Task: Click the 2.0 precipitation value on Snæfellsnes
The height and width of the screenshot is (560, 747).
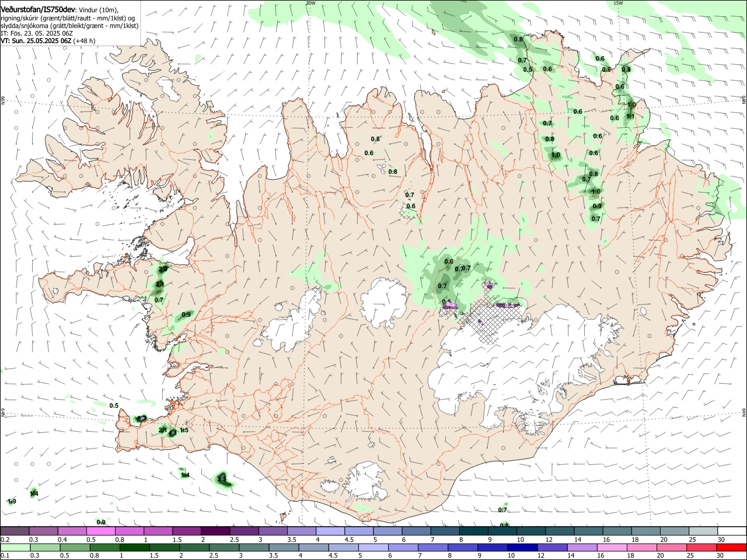Action: point(163,269)
